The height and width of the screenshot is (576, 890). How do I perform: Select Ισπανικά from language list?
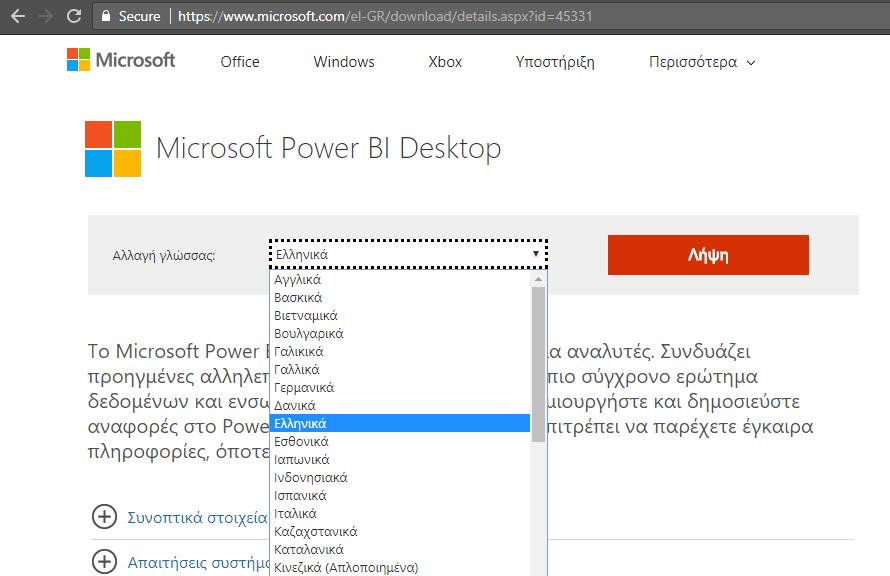click(400, 495)
